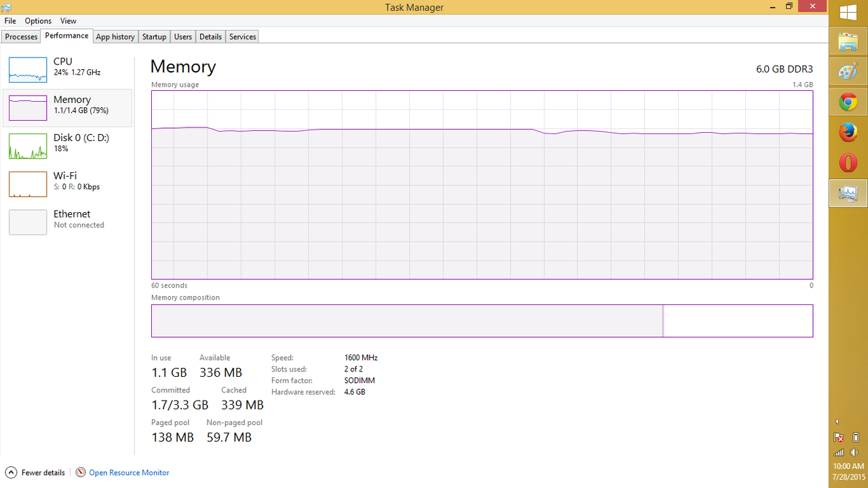Click the battery tray icon

[x=856, y=437]
